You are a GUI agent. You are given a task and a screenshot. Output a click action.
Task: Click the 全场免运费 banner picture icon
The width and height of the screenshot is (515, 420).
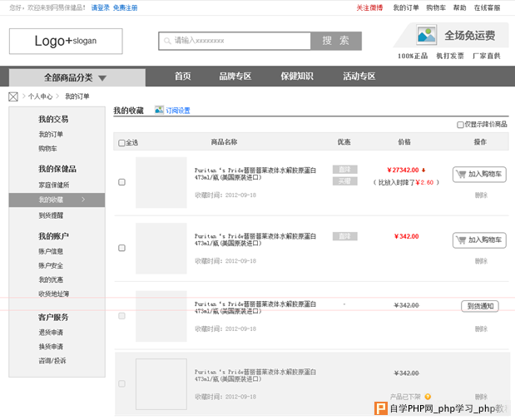click(426, 35)
